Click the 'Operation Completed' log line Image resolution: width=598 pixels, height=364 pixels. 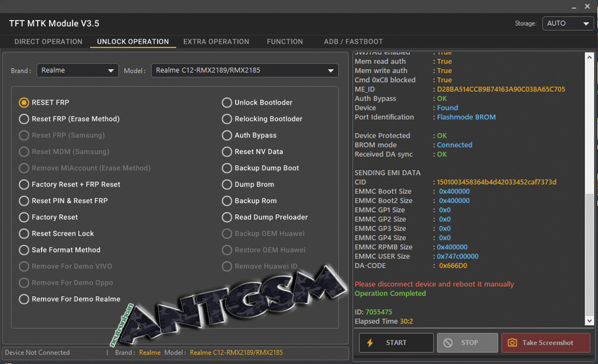point(390,293)
